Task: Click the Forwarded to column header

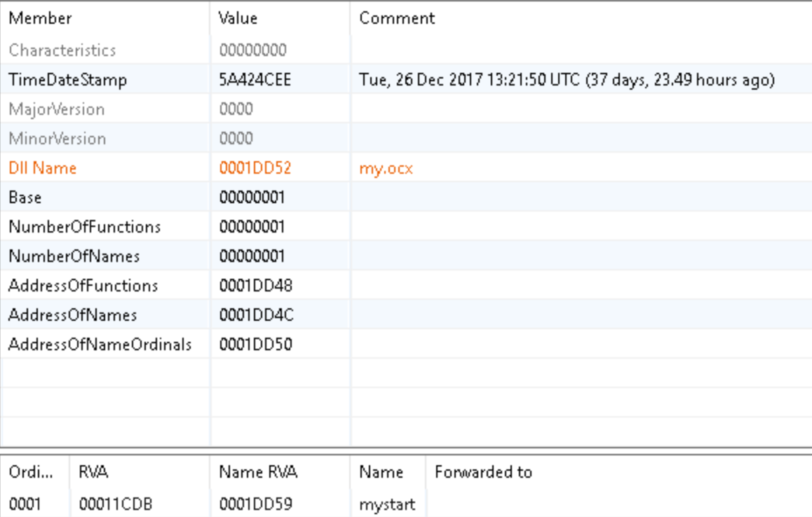Action: 483,473
